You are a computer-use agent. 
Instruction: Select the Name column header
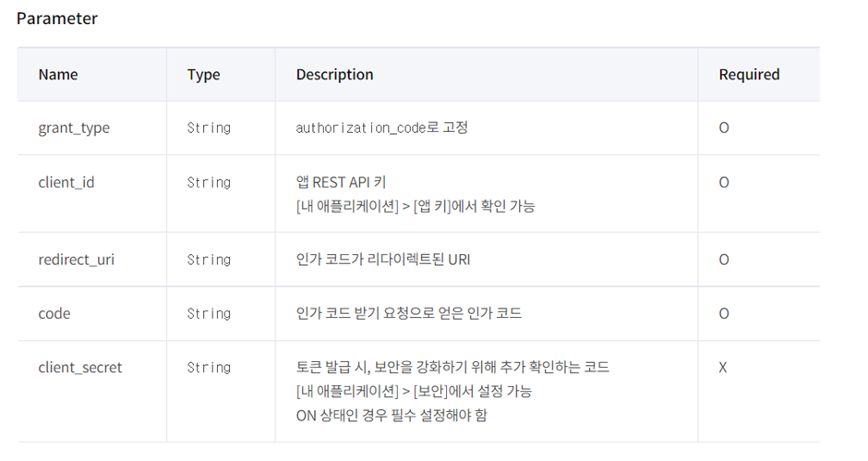[58, 74]
